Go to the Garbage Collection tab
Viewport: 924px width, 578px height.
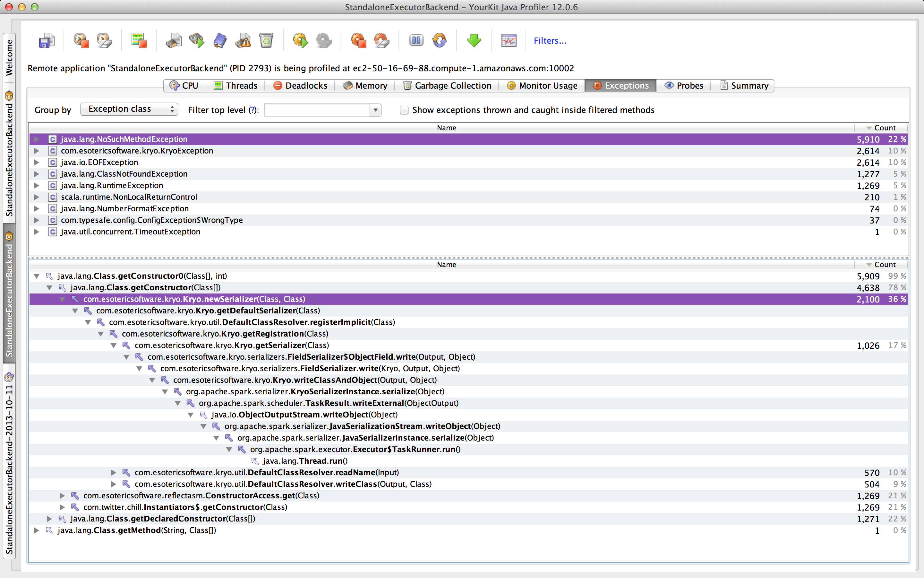(447, 86)
